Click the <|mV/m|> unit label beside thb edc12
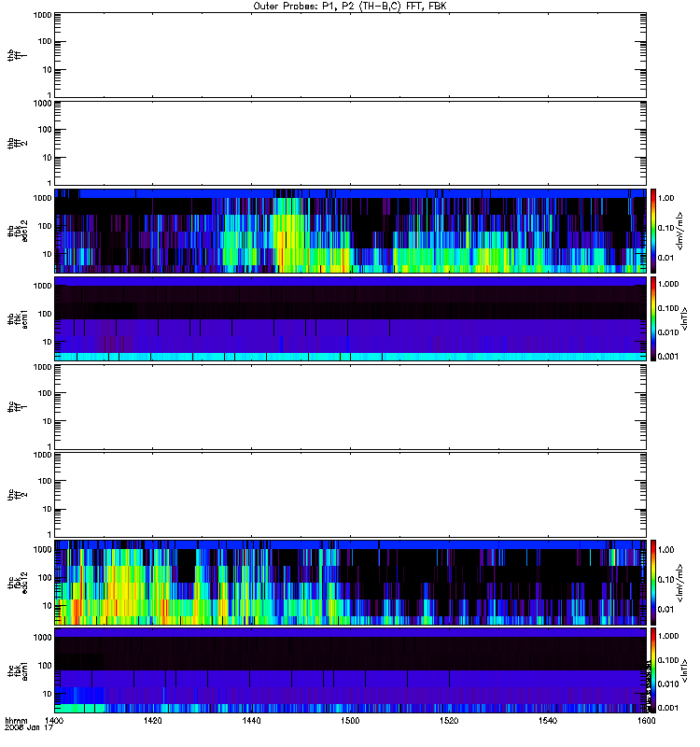 pyautogui.click(x=679, y=231)
